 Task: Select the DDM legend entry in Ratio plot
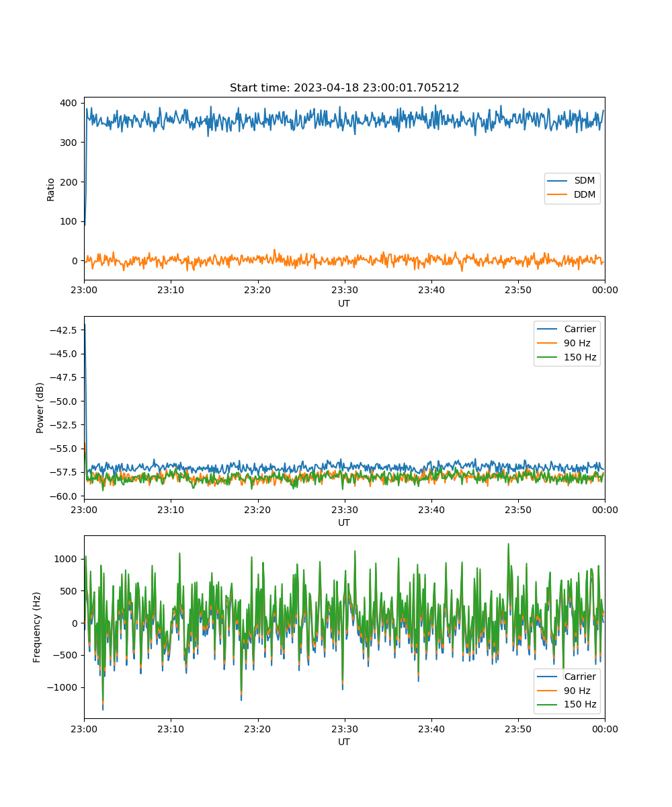click(x=573, y=195)
